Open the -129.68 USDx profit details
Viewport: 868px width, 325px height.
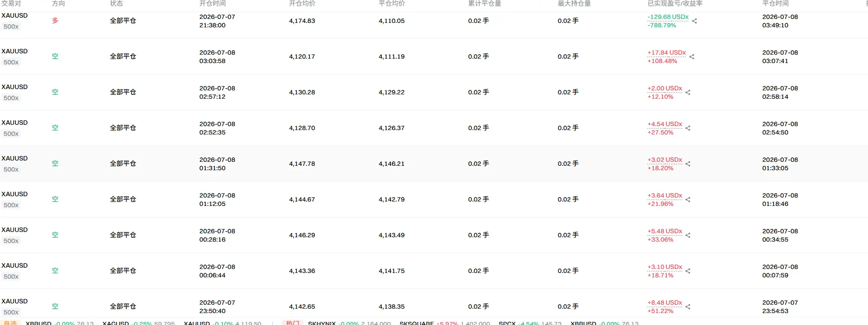668,17
